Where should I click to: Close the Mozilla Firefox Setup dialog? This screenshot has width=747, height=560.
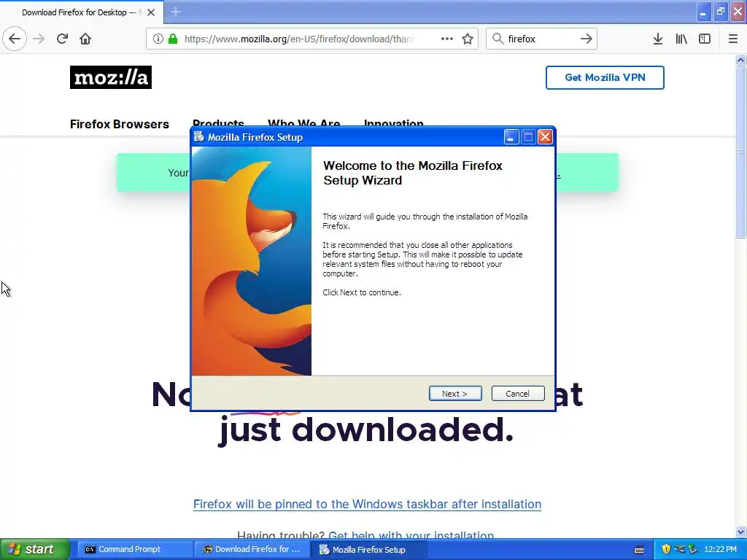pyautogui.click(x=545, y=137)
